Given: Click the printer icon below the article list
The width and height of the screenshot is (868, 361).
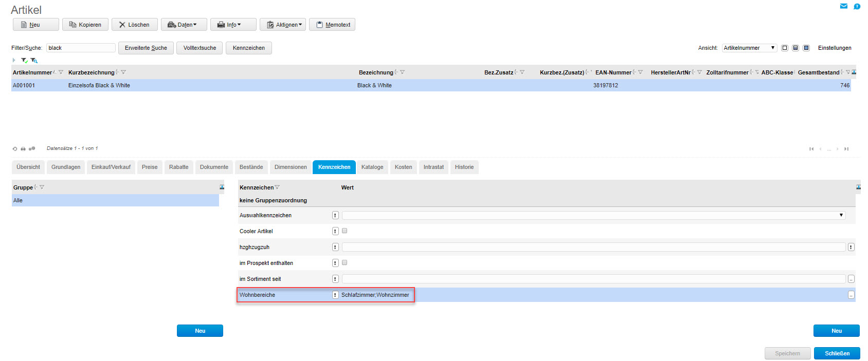Looking at the screenshot, I should coord(23,149).
